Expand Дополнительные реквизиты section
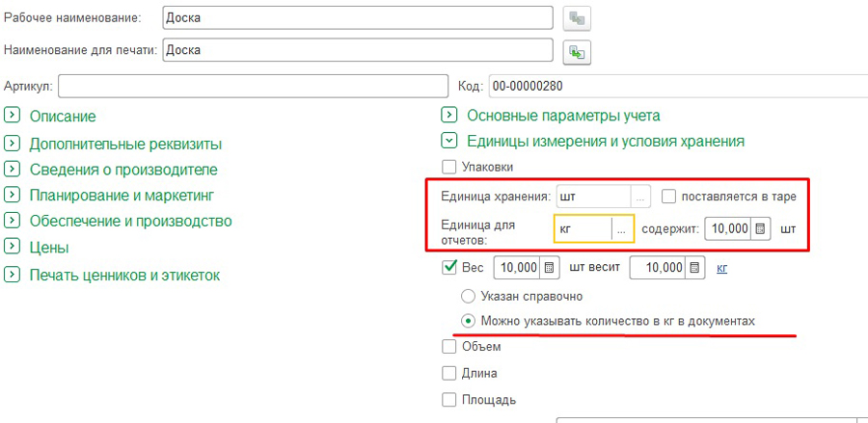The width and height of the screenshot is (868, 423). click(x=12, y=144)
